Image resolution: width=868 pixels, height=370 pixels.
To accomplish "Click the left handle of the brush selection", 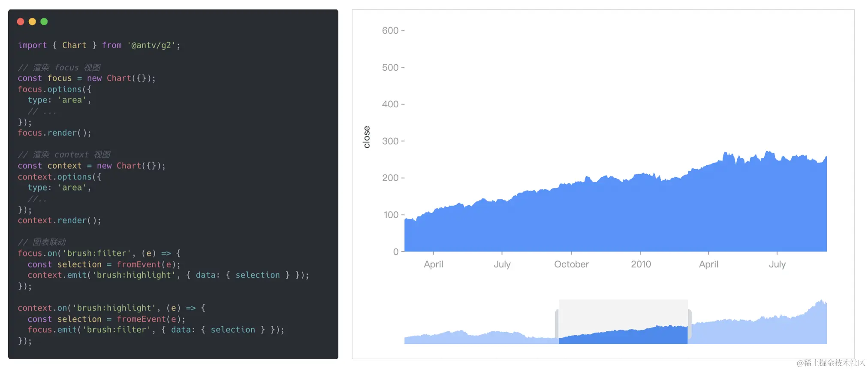I will click(557, 324).
